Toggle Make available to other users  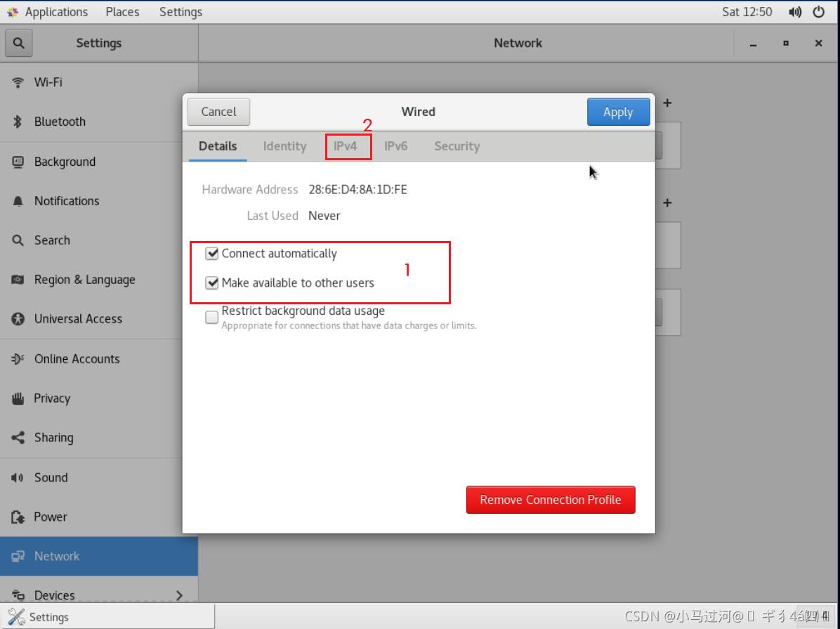click(211, 283)
